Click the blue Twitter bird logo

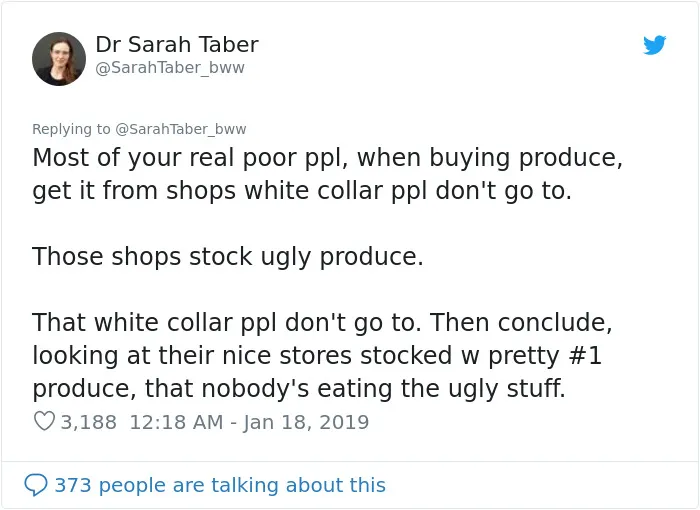[x=654, y=45]
